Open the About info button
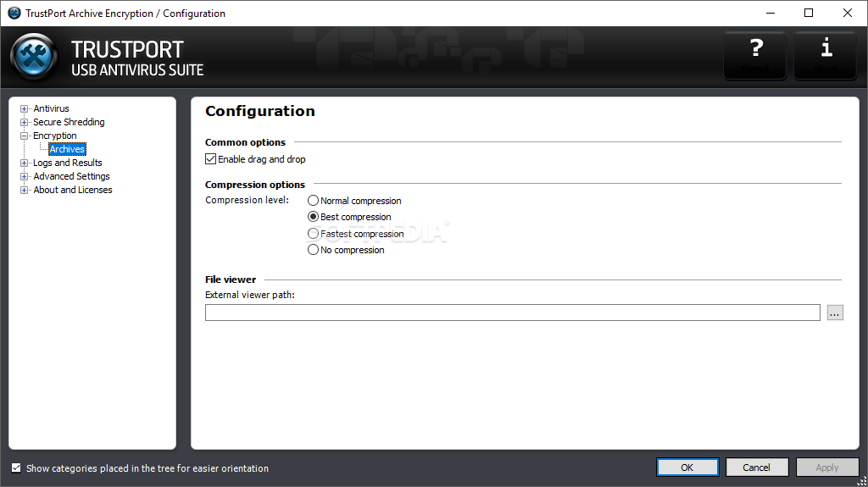Image resolution: width=868 pixels, height=487 pixels. (826, 55)
